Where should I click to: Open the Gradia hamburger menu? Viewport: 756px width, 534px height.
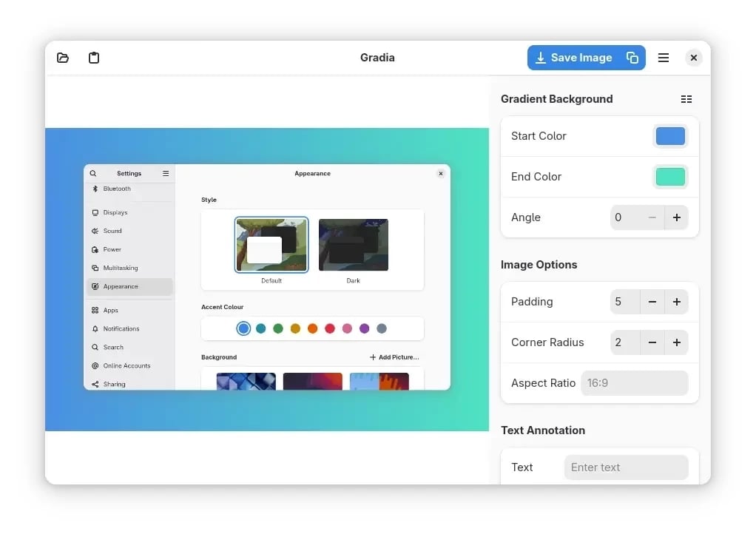pos(664,58)
